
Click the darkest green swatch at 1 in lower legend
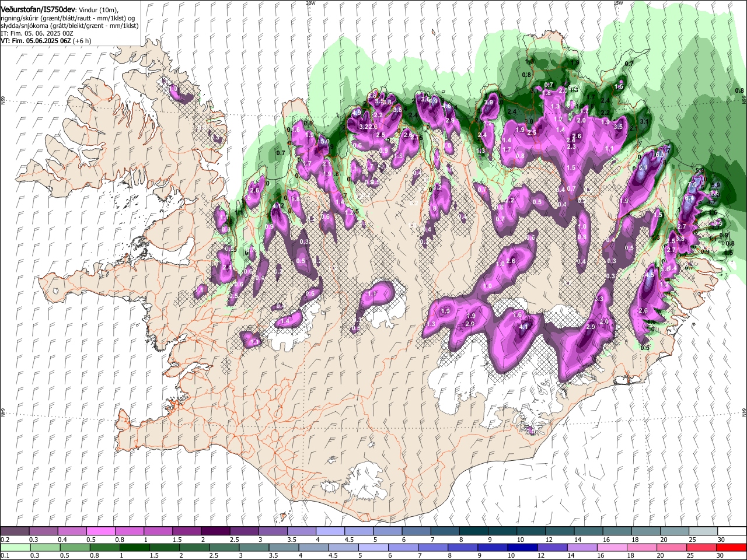click(134, 547)
